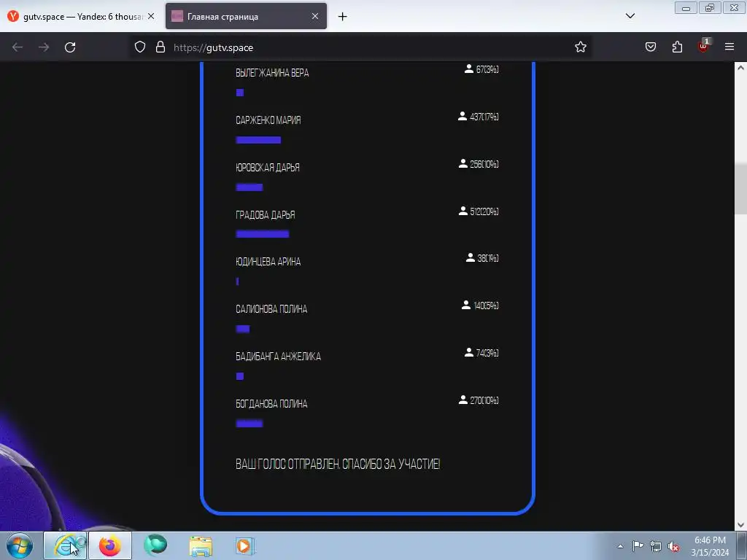747x560 pixels.
Task: Open a new tab with plus button
Action: coord(343,17)
